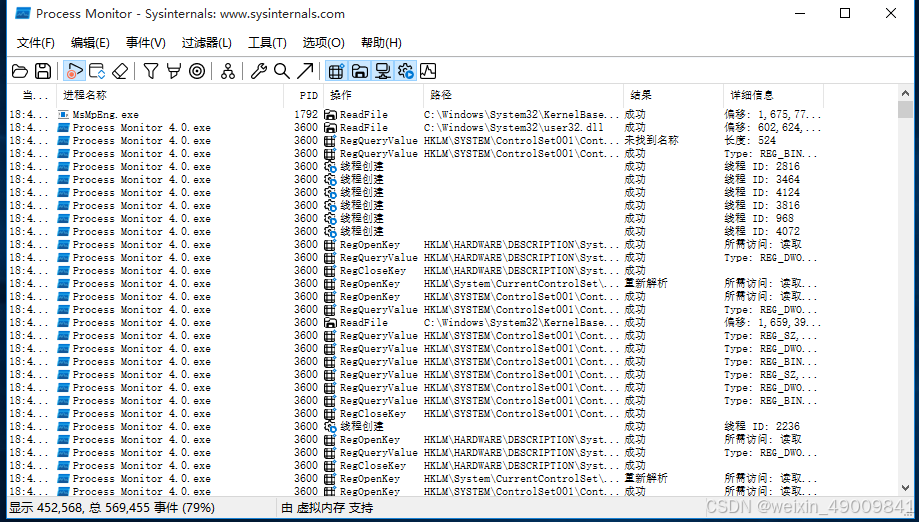This screenshot has height=522, width=919.
Task: Toggle show profiling events graph button
Action: pyautogui.click(x=428, y=71)
